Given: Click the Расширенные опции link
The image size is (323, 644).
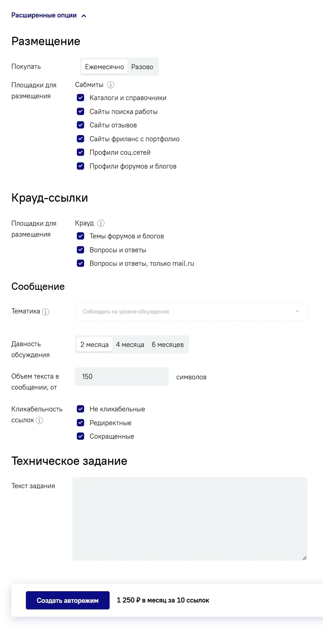Looking at the screenshot, I should click(44, 15).
